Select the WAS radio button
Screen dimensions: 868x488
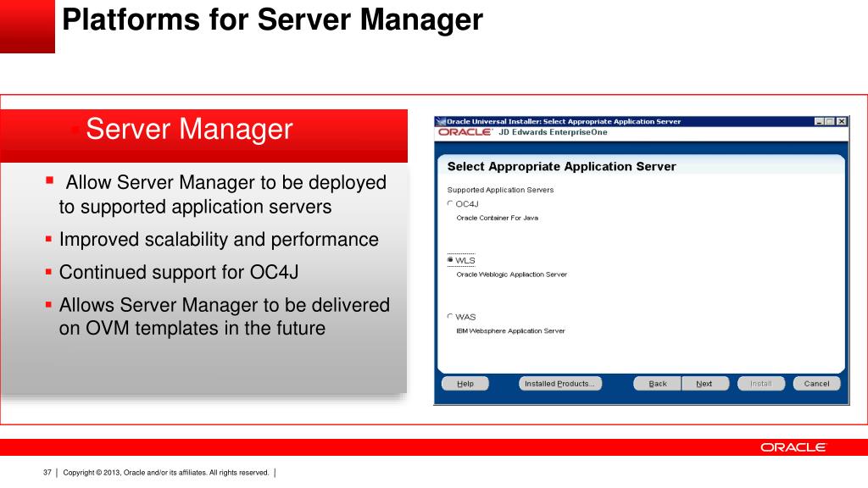coord(450,317)
